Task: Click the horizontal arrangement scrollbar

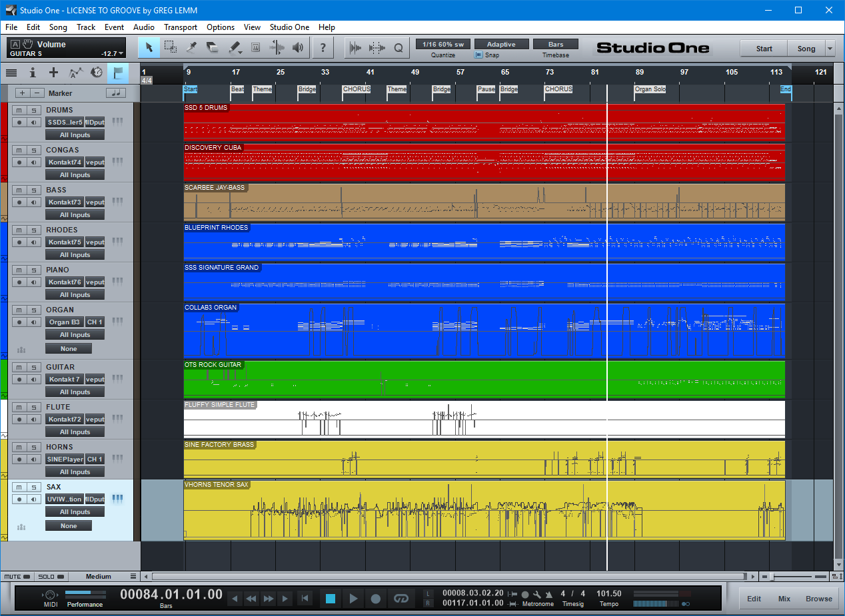Action: (449, 577)
